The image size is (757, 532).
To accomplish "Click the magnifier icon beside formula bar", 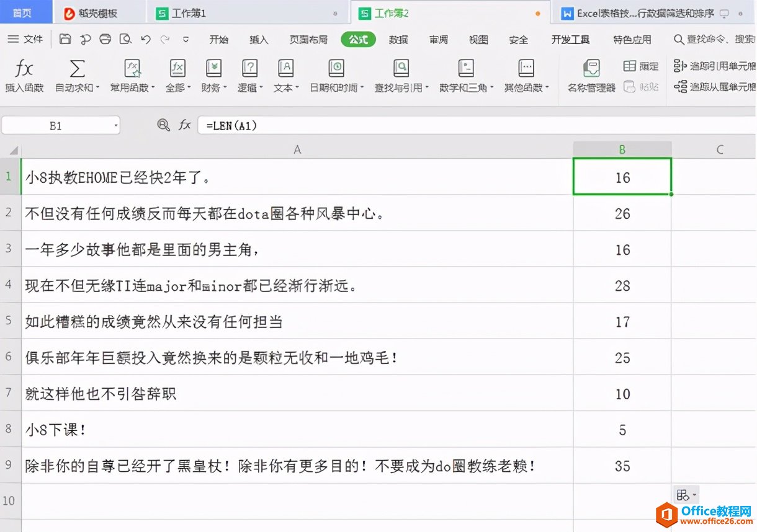I will tap(163, 125).
